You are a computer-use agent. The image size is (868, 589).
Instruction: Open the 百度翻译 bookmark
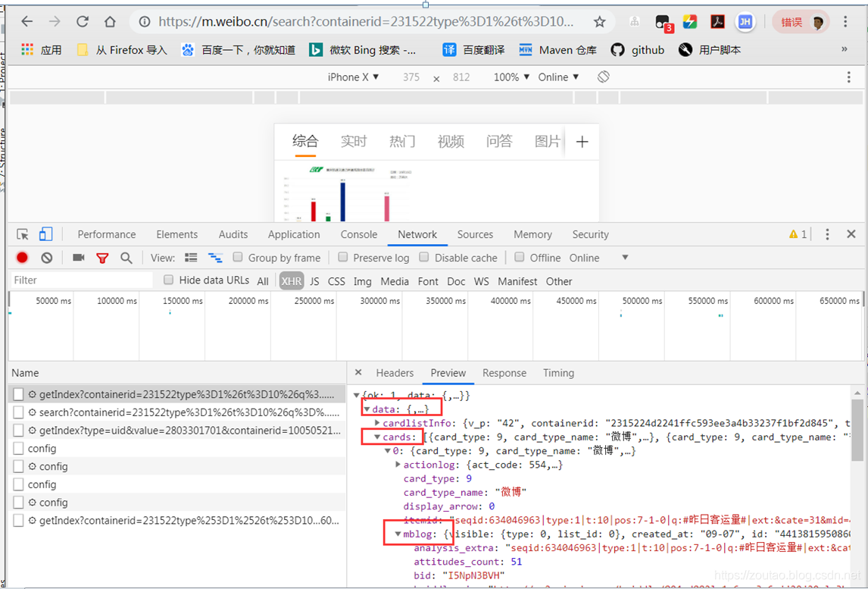(x=474, y=50)
